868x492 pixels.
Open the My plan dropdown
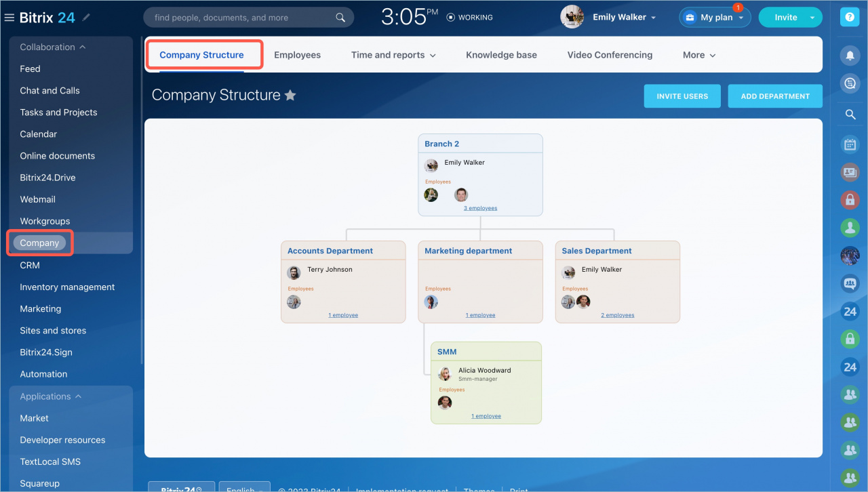point(741,18)
